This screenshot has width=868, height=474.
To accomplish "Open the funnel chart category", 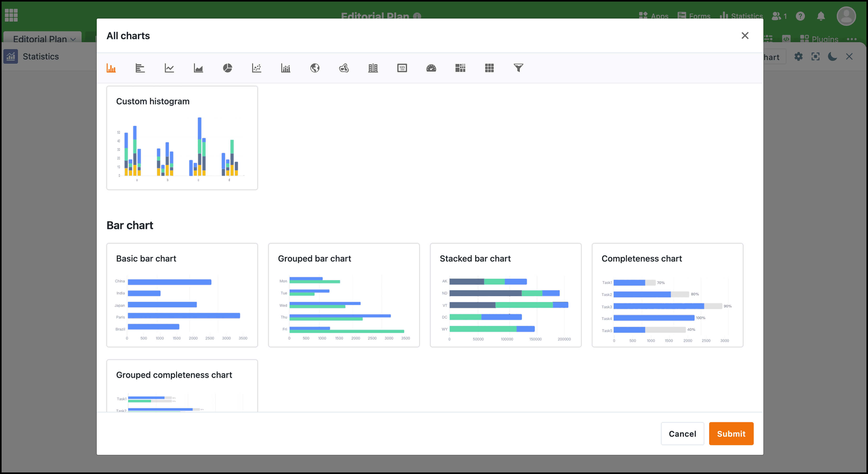I will [519, 68].
